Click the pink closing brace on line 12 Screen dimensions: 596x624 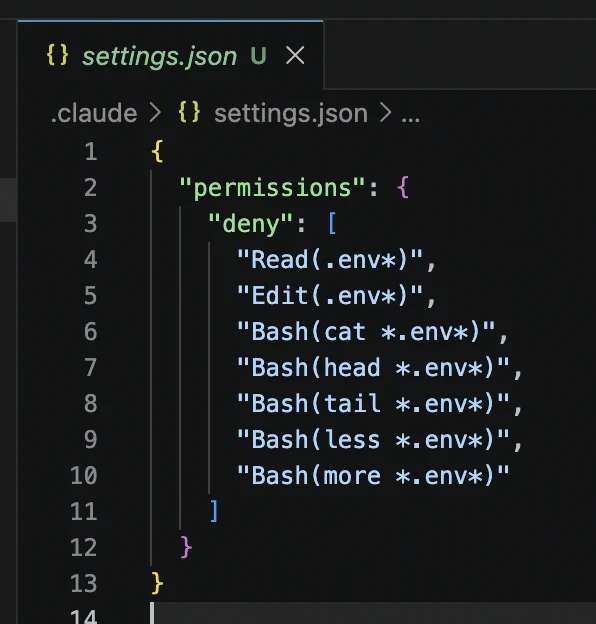[186, 547]
